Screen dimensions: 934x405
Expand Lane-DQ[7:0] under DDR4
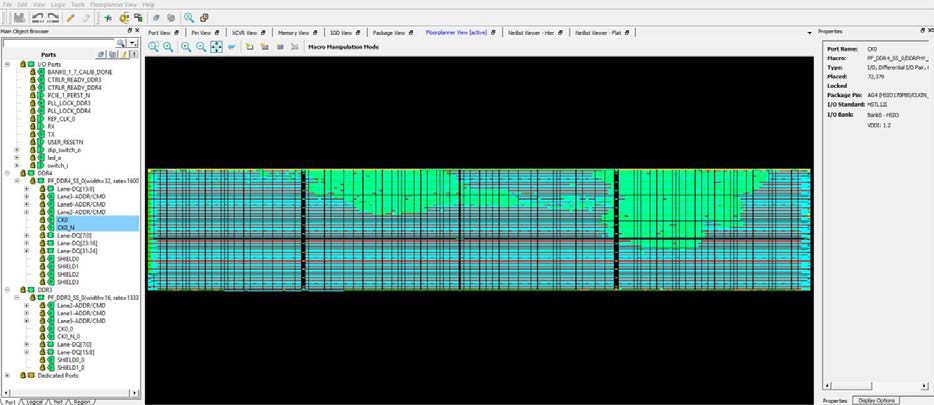click(x=27, y=235)
